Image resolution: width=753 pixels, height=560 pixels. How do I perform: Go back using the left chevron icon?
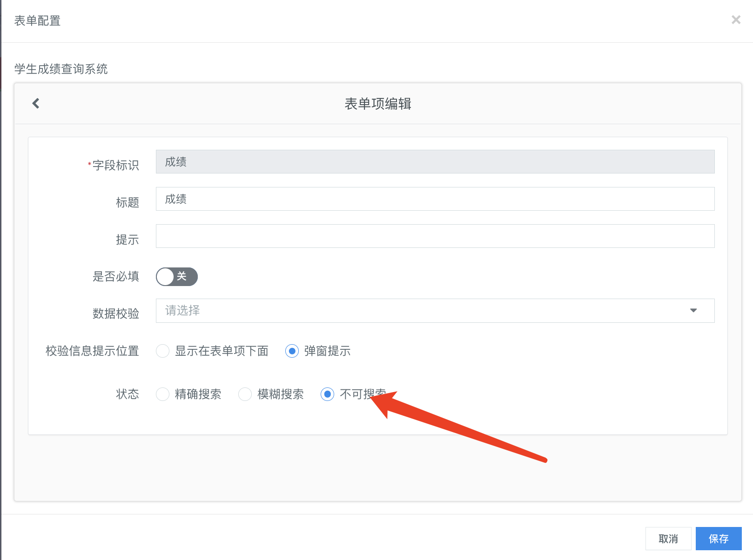[x=36, y=103]
